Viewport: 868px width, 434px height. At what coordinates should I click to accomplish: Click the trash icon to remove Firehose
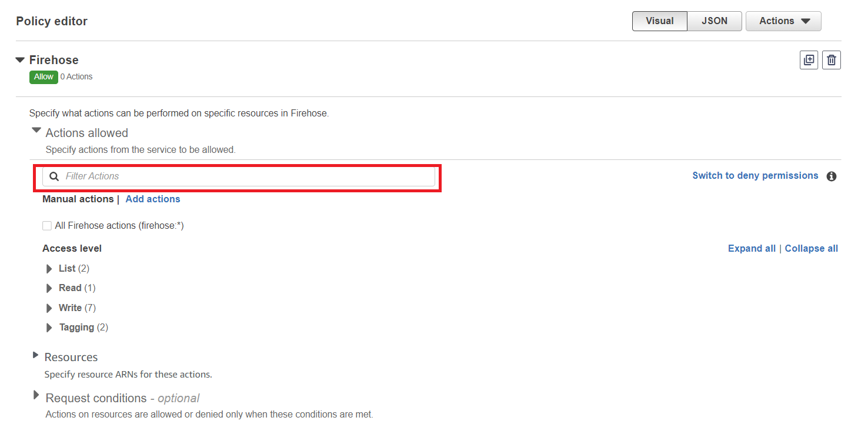click(832, 60)
